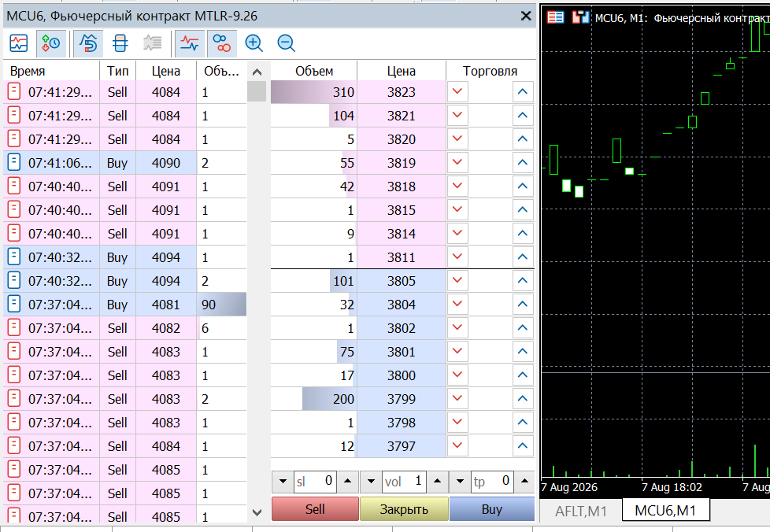This screenshot has height=532, width=770.
Task: Zoom out the depth of market
Action: [287, 43]
